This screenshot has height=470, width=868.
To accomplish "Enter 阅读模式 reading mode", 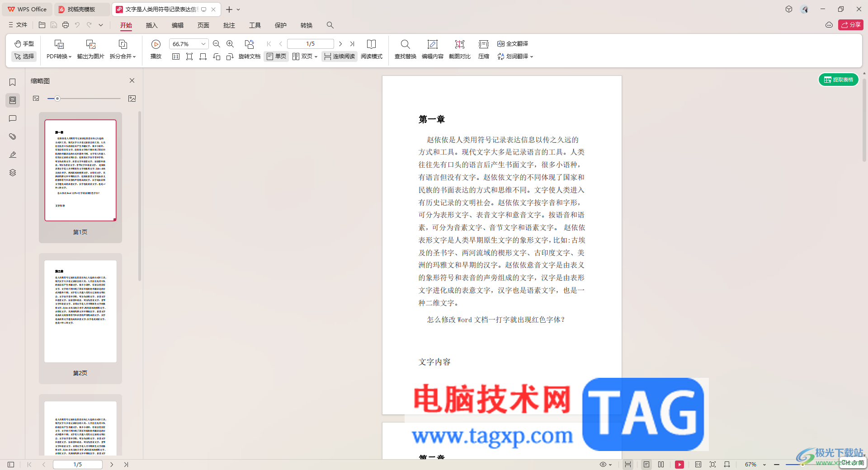I will 372,49.
